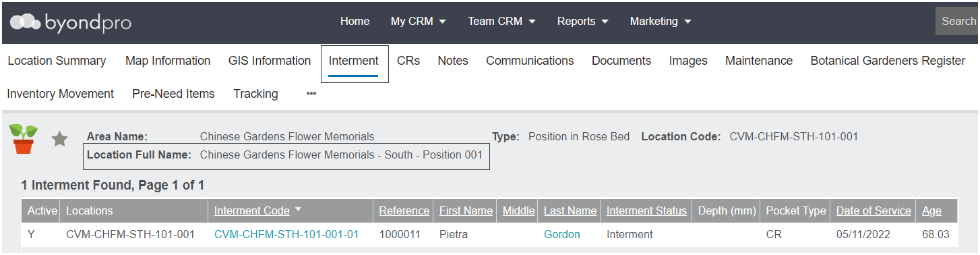The image size is (980, 255).
Task: Switch to the Map Information tab
Action: click(168, 61)
